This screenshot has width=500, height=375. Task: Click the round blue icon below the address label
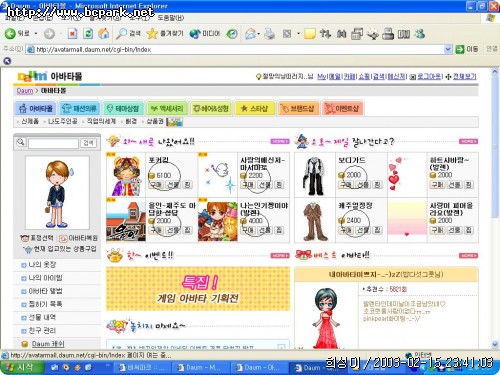(x=7, y=61)
